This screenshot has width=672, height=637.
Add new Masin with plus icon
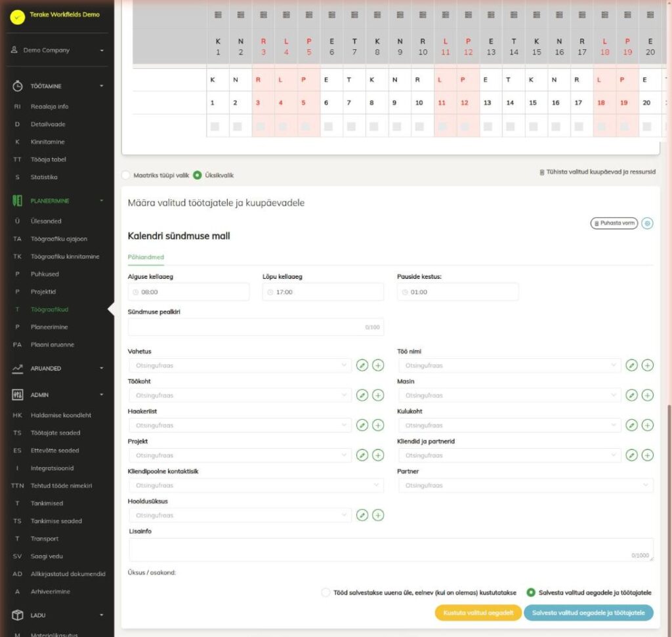648,396
